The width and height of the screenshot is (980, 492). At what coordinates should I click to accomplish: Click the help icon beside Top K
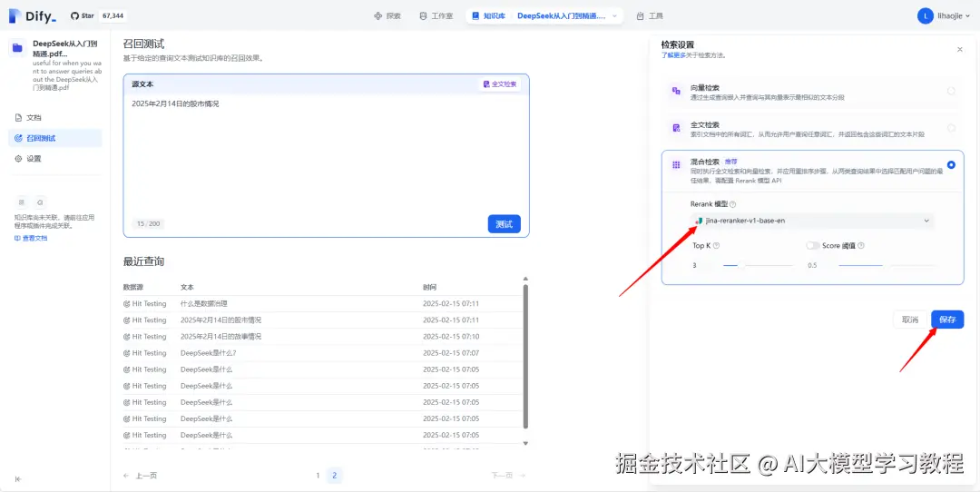(716, 246)
